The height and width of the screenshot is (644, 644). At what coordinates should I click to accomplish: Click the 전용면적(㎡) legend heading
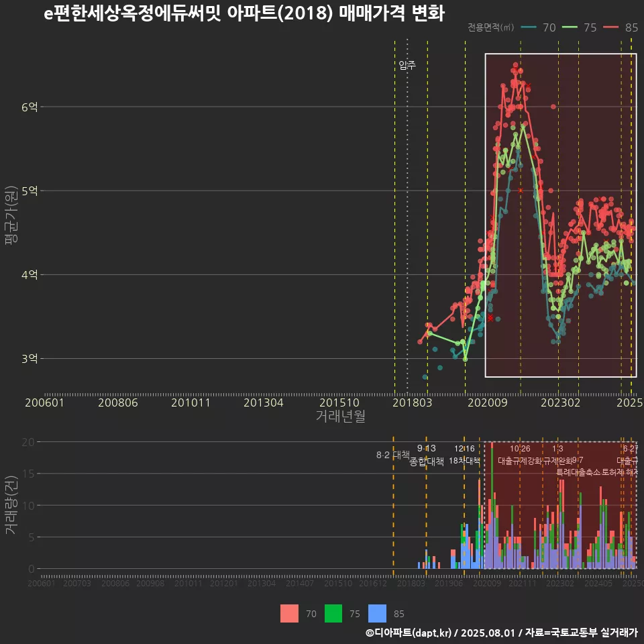(x=491, y=27)
